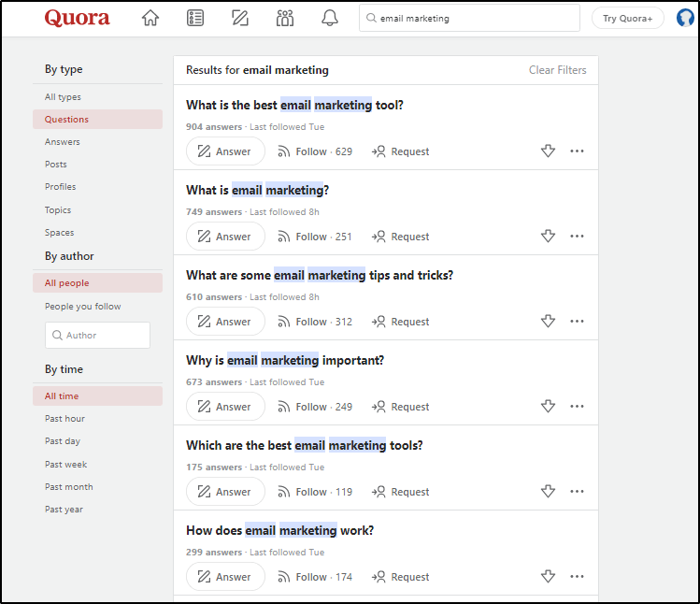Viewport: 700px width, 604px height.
Task: Open the Answer pencil icon in header
Action: pos(240,19)
